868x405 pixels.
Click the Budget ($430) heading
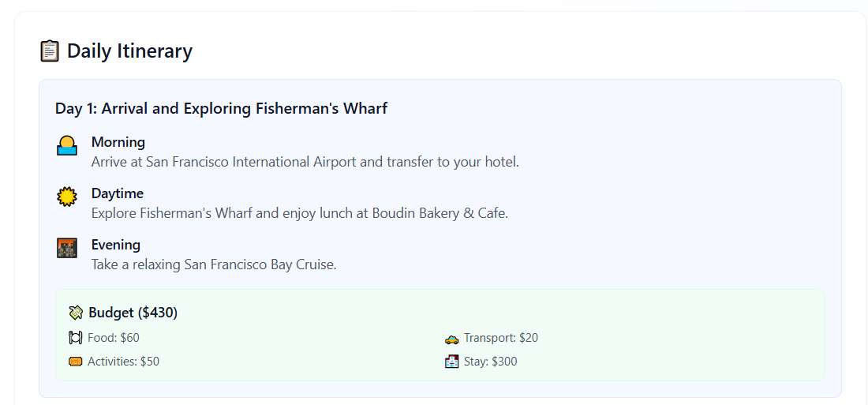click(133, 313)
